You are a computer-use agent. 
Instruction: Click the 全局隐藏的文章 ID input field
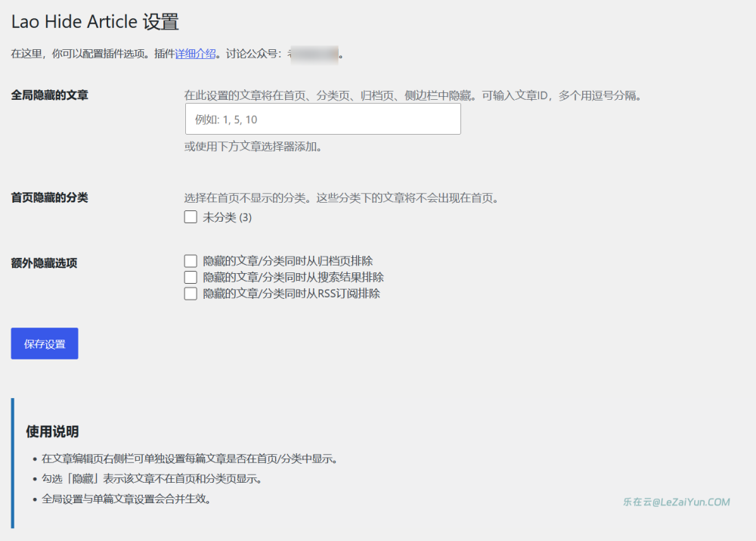323,120
